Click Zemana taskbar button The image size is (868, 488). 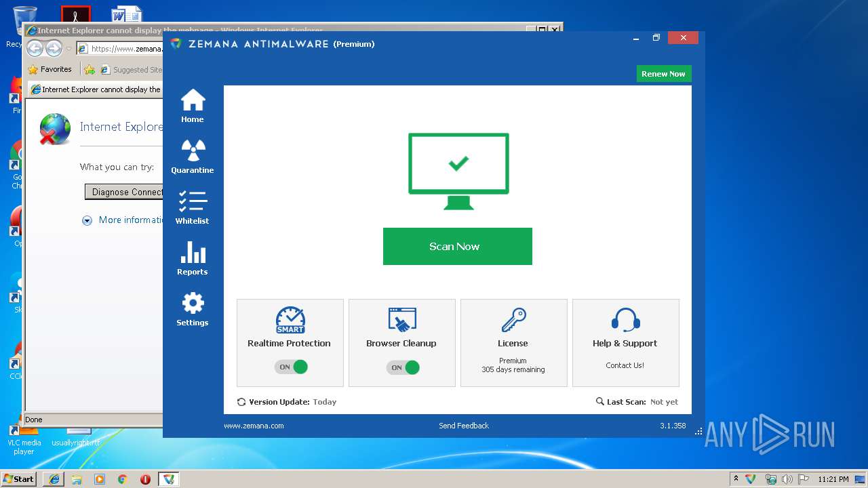(168, 479)
